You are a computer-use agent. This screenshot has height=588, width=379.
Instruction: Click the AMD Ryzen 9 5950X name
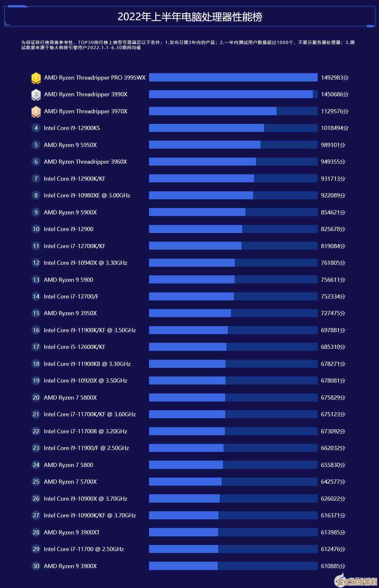pyautogui.click(x=70, y=145)
